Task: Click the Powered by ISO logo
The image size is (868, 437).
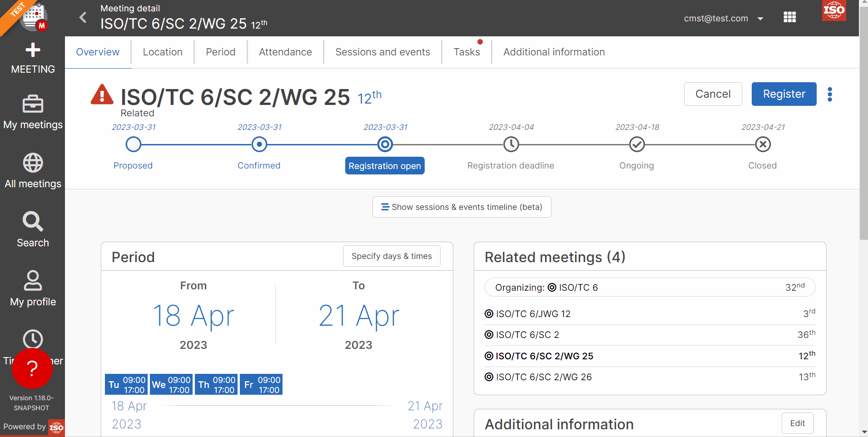Action: (56, 427)
